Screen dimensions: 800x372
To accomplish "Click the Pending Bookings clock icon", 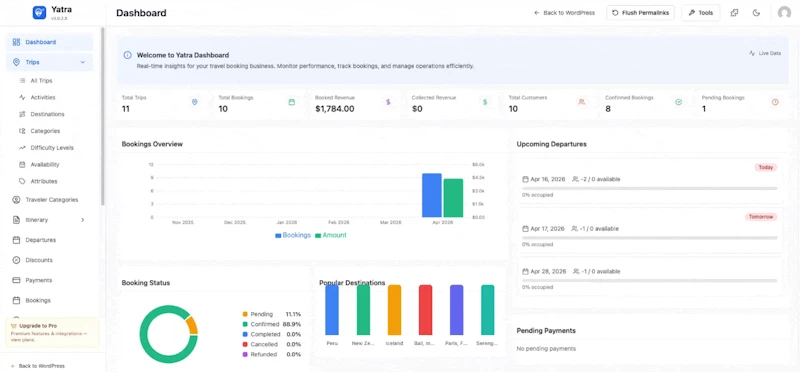I will pyautogui.click(x=775, y=102).
